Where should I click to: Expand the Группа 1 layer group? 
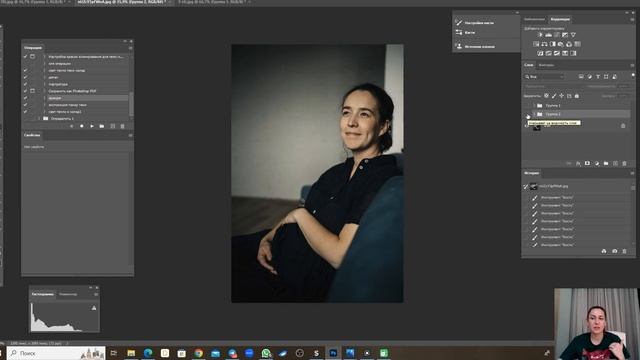(x=534, y=106)
